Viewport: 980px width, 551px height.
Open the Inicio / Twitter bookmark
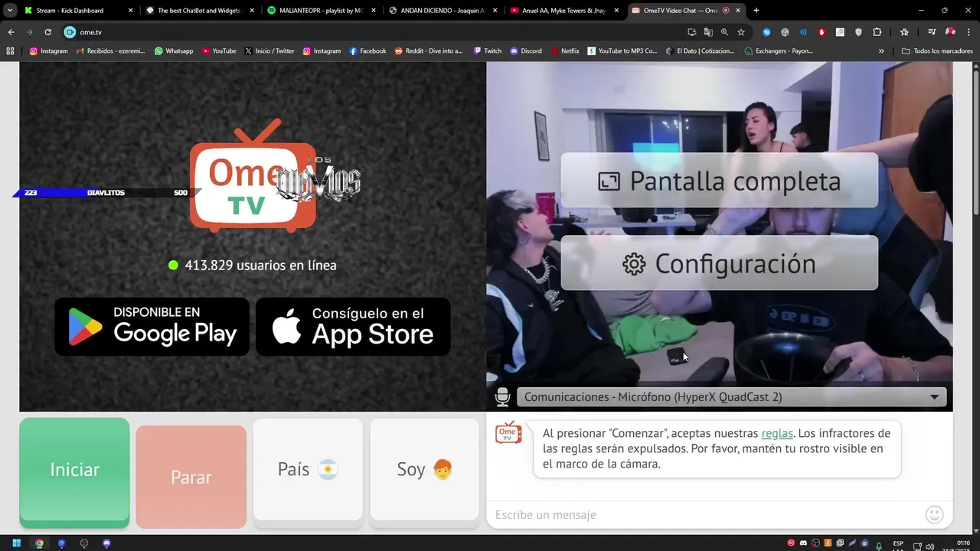tap(269, 51)
